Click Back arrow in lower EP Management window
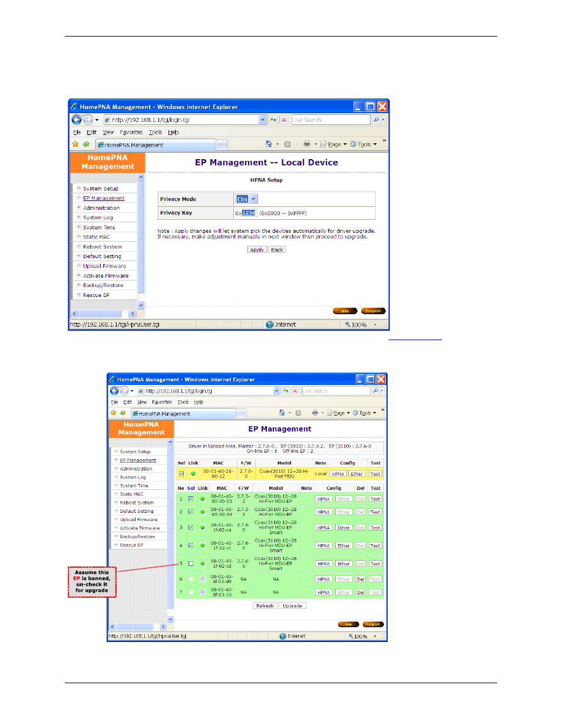 coord(114,391)
